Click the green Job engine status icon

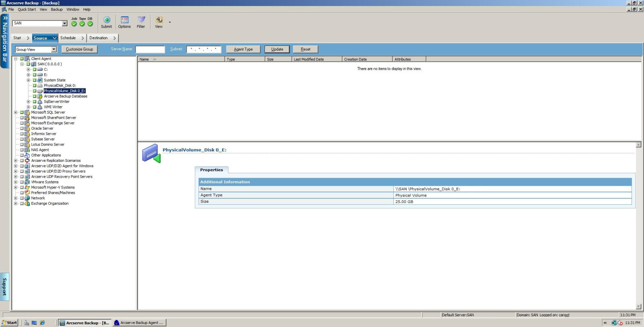coord(74,23)
